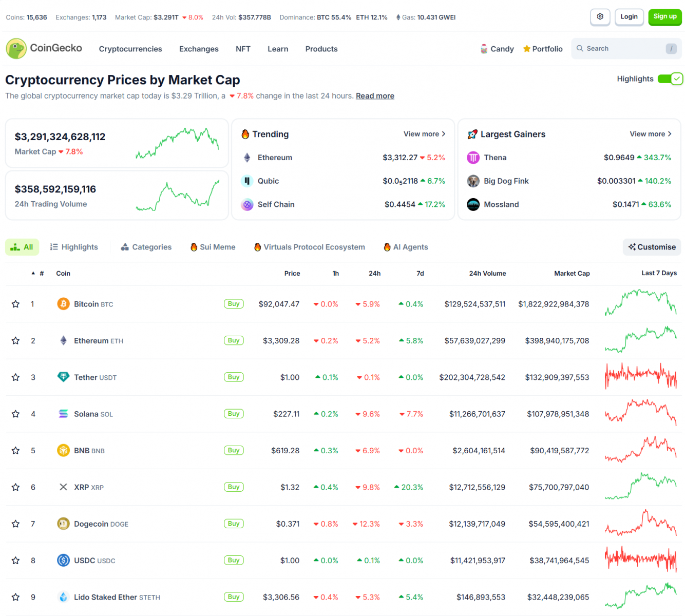Expand Largest Gainers via View more
The image size is (685, 616).
(651, 134)
